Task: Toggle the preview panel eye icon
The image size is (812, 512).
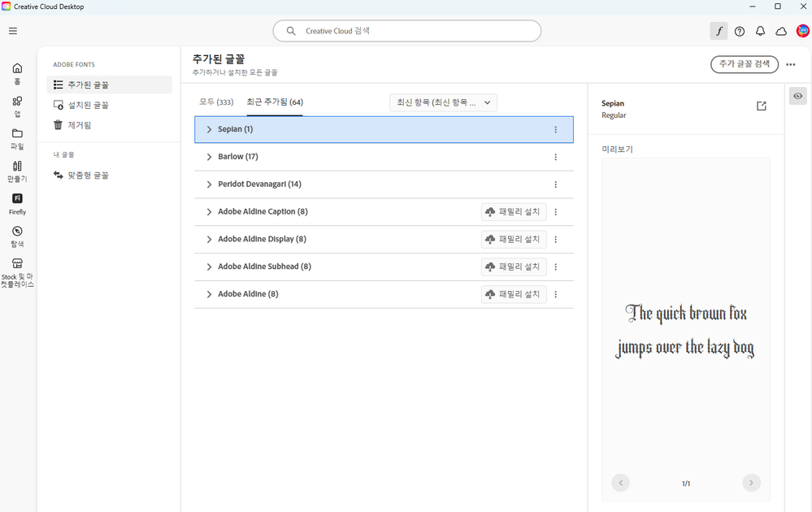Action: click(x=797, y=96)
